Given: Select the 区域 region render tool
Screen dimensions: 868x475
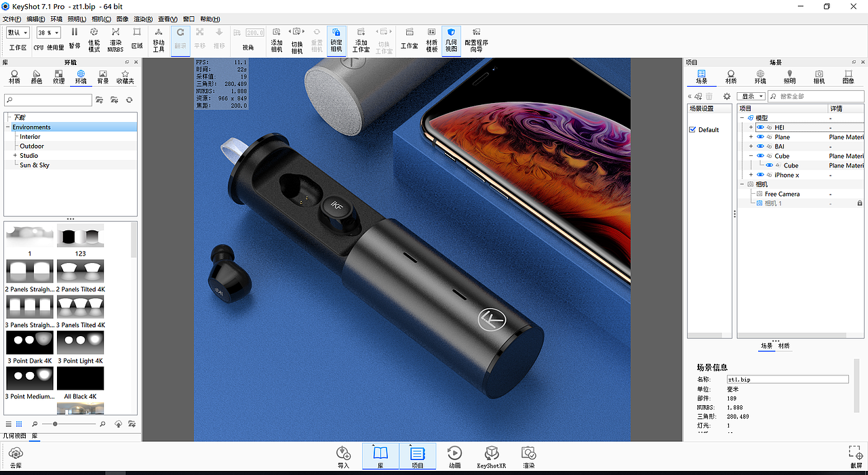Looking at the screenshot, I should 137,39.
